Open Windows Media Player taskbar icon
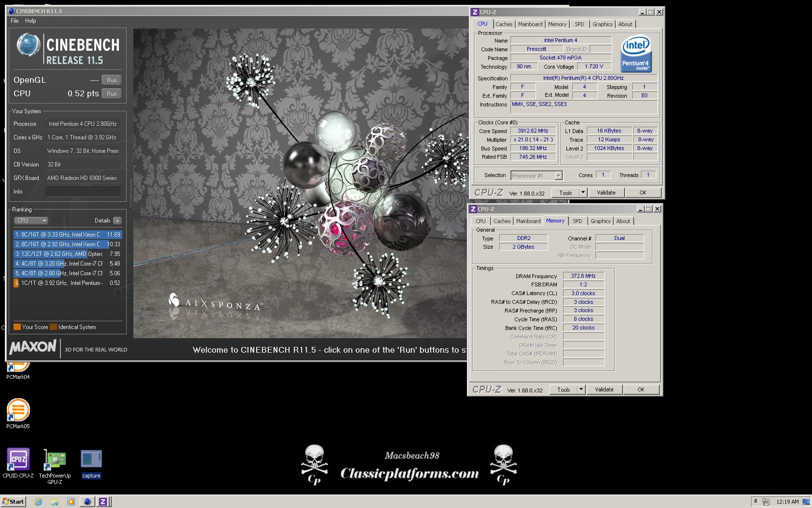The height and width of the screenshot is (508, 812). tap(71, 502)
